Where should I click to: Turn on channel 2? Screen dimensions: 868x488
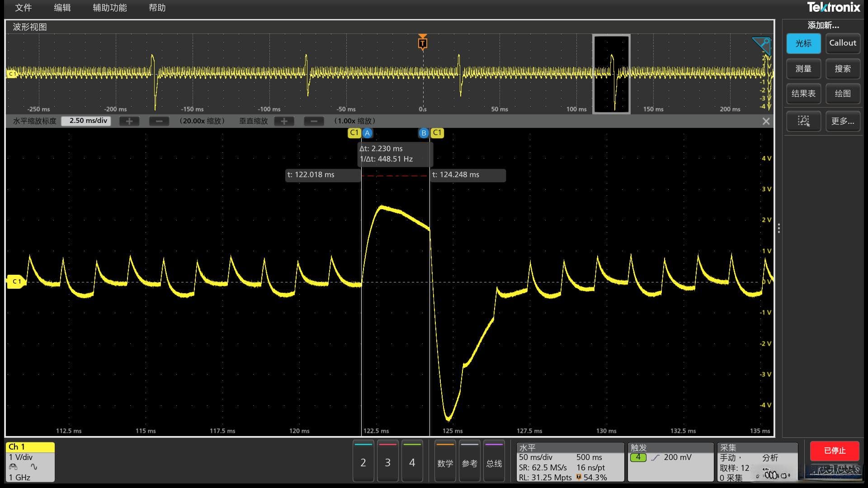point(363,462)
